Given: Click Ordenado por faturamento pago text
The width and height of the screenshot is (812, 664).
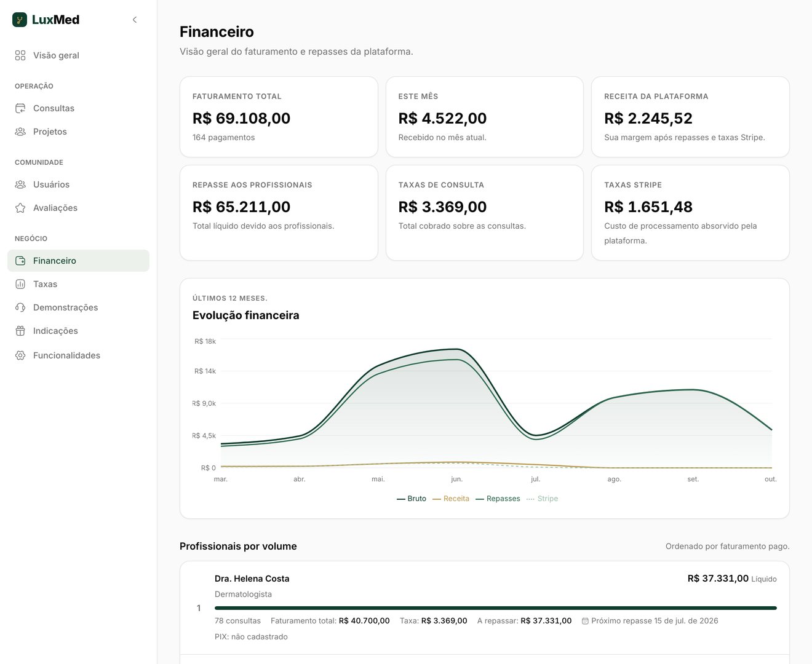Looking at the screenshot, I should click(x=728, y=546).
